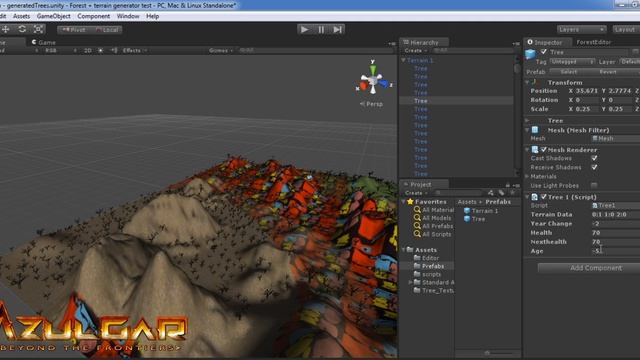Image resolution: width=640 pixels, height=360 pixels.
Task: Toggle the Local handle rotation button
Action: coord(107,30)
